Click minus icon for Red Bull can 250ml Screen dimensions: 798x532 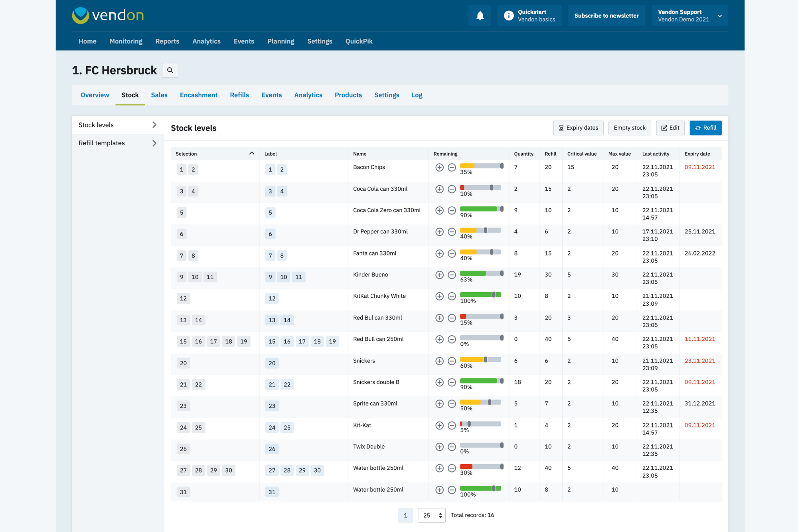[x=452, y=339]
